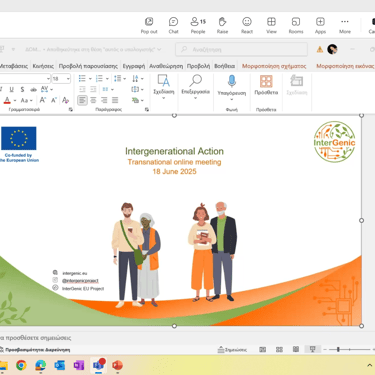
Task: Open Add-ins (Πρόσθετα)
Action: (x=266, y=85)
